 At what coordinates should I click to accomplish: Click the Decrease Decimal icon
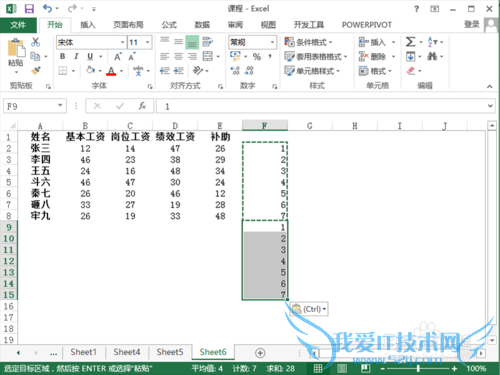click(x=249, y=70)
